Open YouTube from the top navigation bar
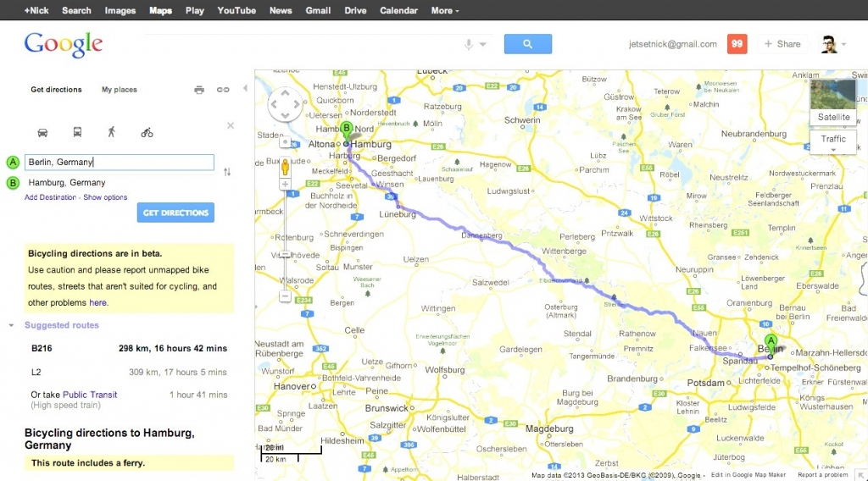This screenshot has height=481, width=868. (236, 10)
